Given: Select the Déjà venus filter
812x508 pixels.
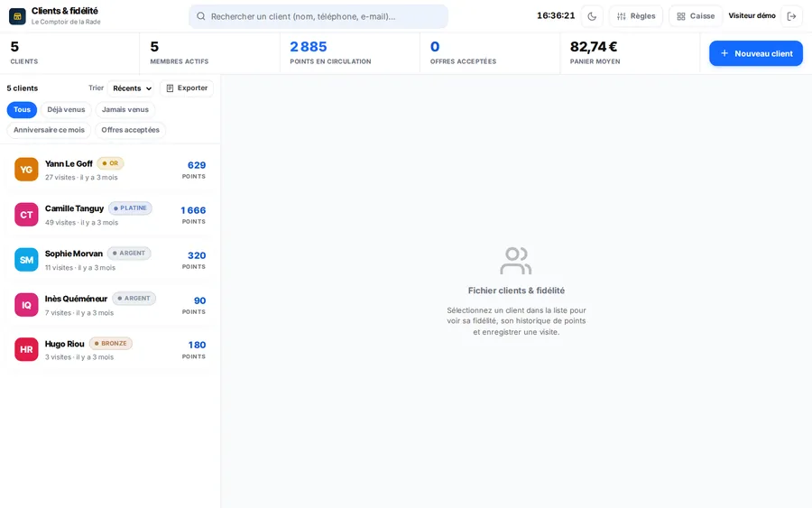Looking at the screenshot, I should coord(66,110).
